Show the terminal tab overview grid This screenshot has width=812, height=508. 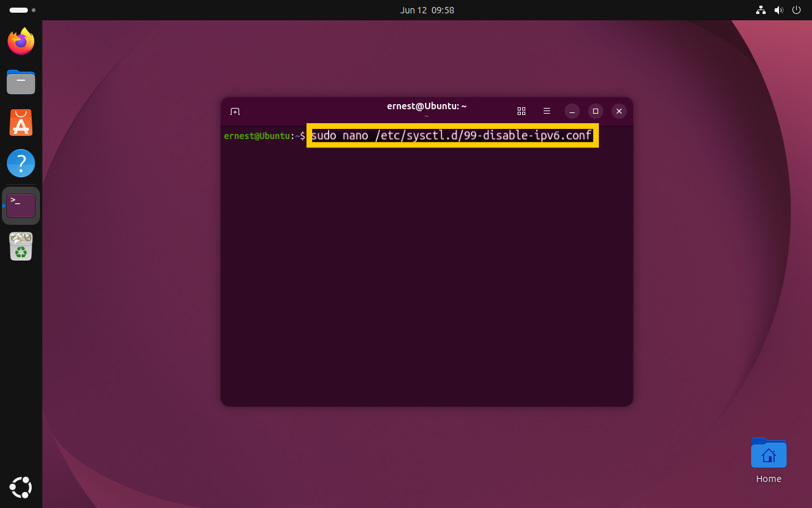click(x=521, y=111)
